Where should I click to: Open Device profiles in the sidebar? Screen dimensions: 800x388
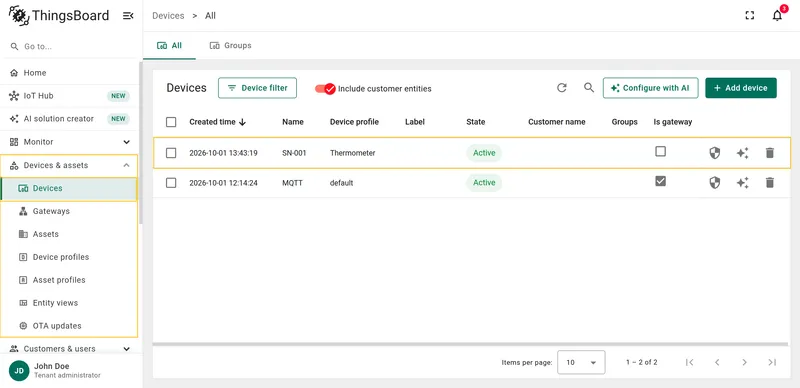[x=69, y=257]
